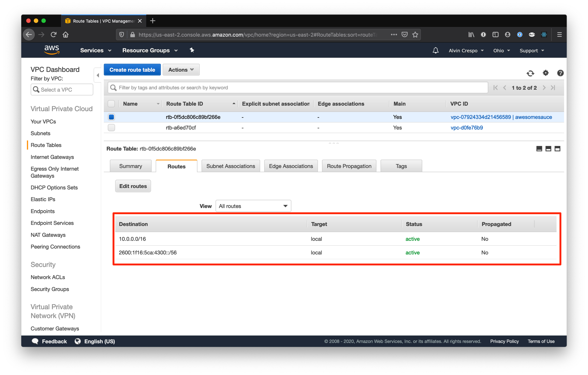This screenshot has width=588, height=375.
Task: Toggle the select-all checkbox in the table header
Action: [x=111, y=103]
